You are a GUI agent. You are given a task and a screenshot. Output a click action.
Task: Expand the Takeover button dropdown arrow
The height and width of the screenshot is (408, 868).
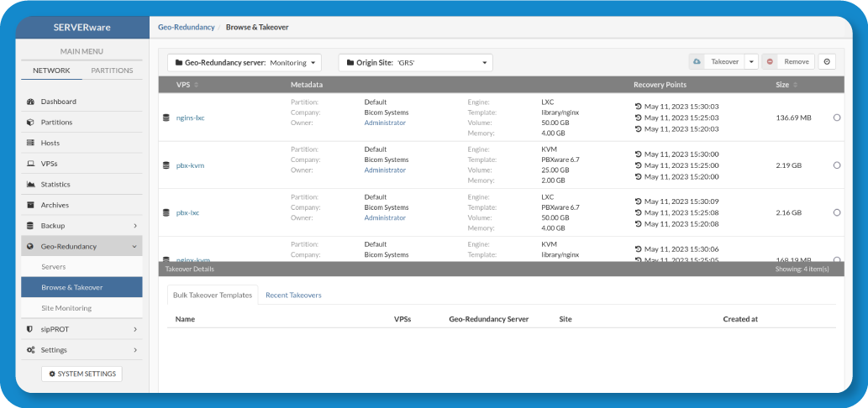pyautogui.click(x=751, y=62)
